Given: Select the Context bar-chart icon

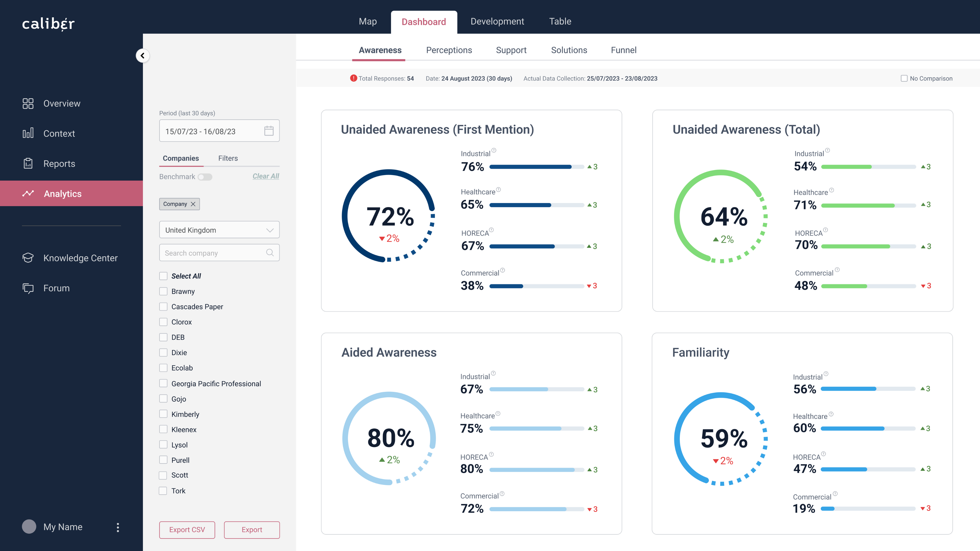Looking at the screenshot, I should 28,133.
